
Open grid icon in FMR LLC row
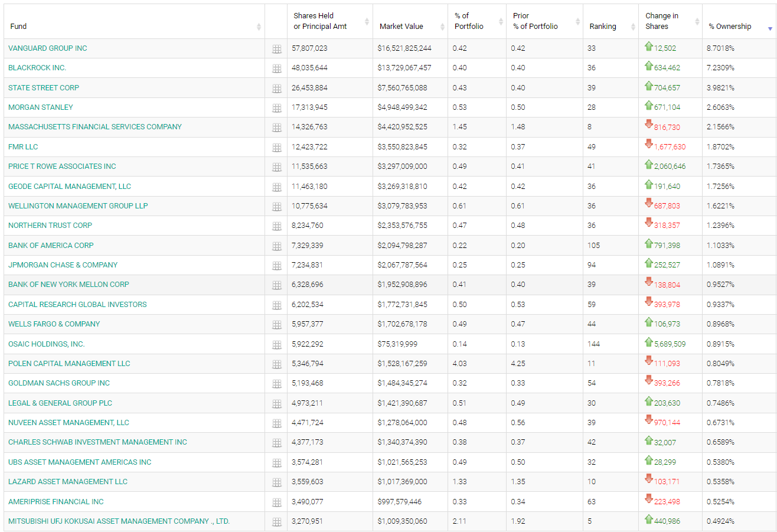(x=276, y=148)
